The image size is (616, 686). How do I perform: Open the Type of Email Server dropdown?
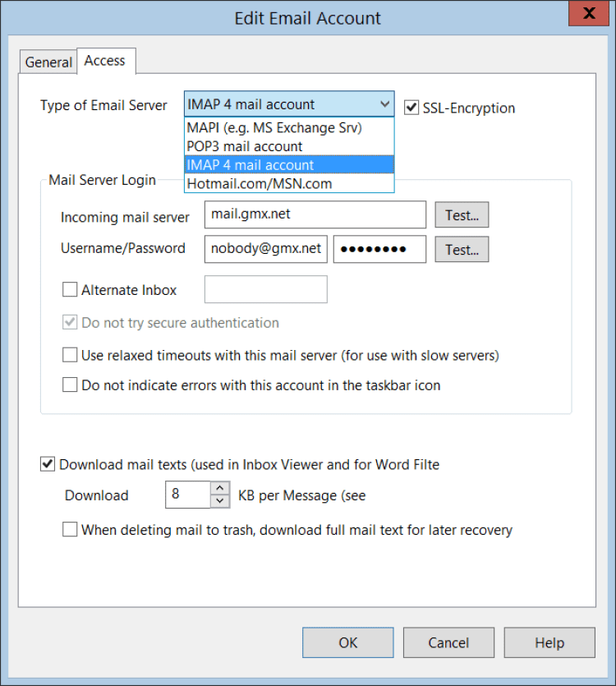[289, 104]
